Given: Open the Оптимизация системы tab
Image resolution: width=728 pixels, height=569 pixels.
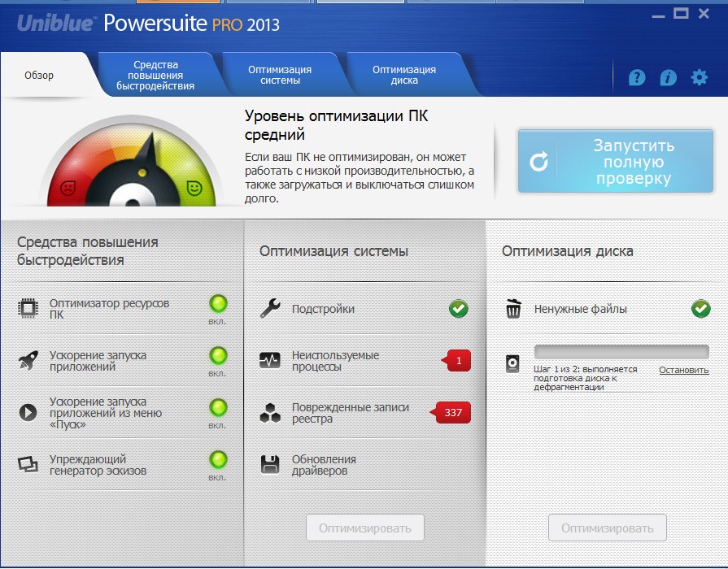Looking at the screenshot, I should point(280,75).
